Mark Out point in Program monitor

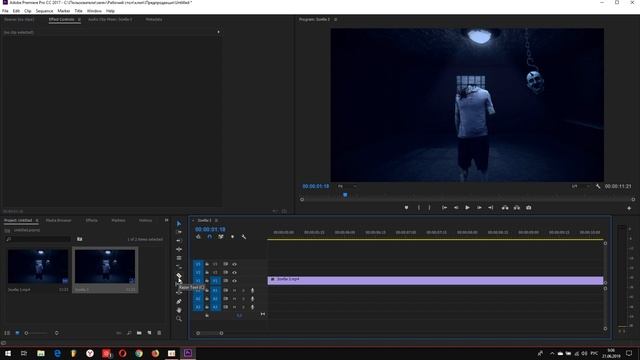coord(429,208)
